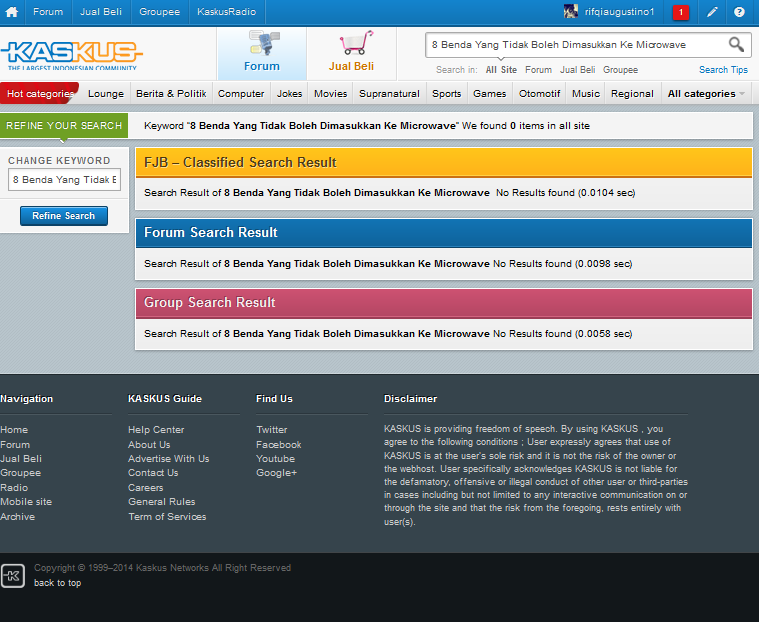Open Forum in top navigation bar
Image resolution: width=759 pixels, height=622 pixels.
(x=48, y=12)
